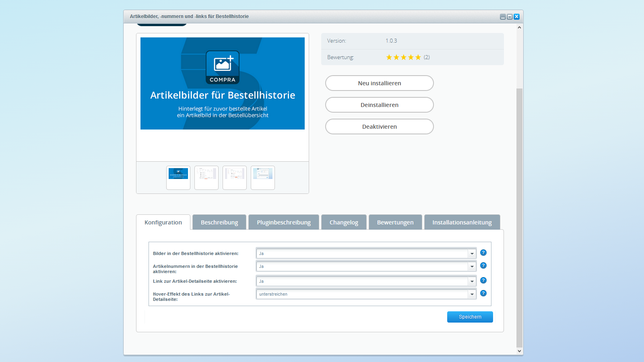Click the Deaktivieren button
Screen dimensions: 644x362
(380, 127)
